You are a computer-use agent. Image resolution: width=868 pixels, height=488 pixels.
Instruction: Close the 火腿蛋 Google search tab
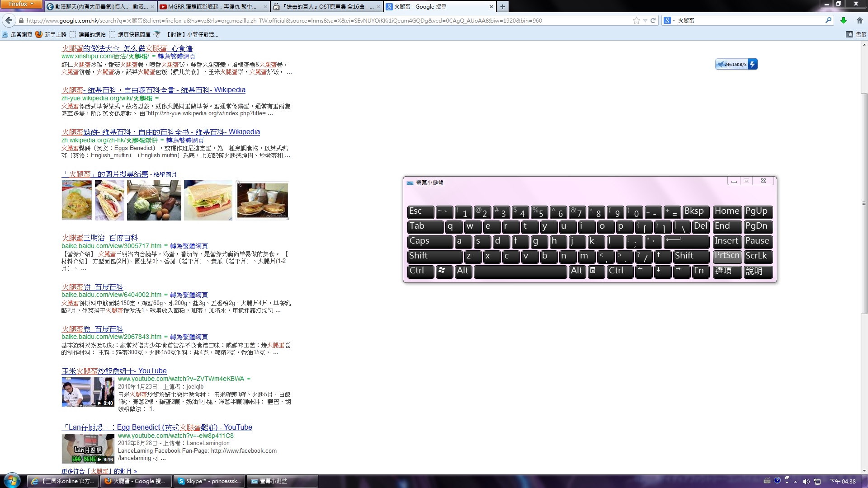pos(491,7)
